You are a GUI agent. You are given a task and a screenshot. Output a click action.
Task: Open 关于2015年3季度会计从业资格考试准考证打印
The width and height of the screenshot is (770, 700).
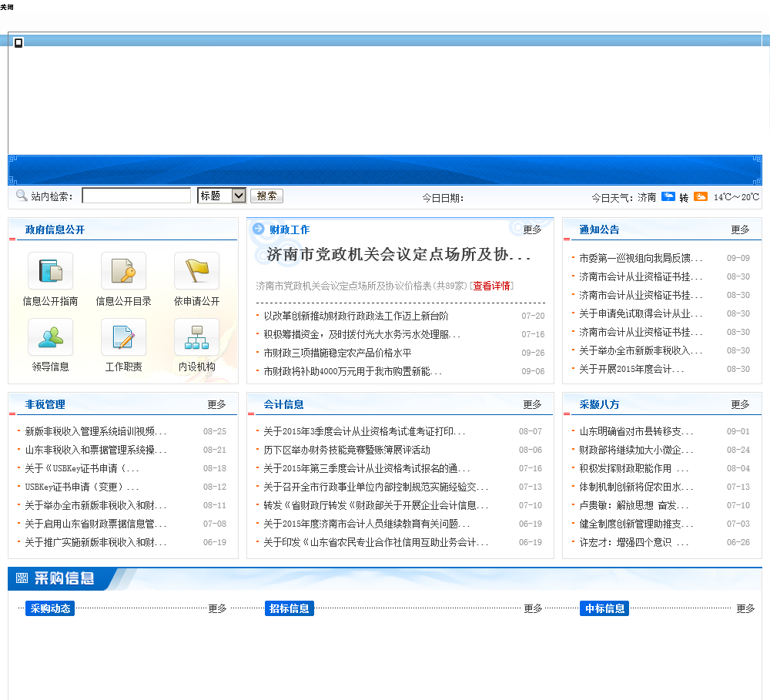click(364, 431)
